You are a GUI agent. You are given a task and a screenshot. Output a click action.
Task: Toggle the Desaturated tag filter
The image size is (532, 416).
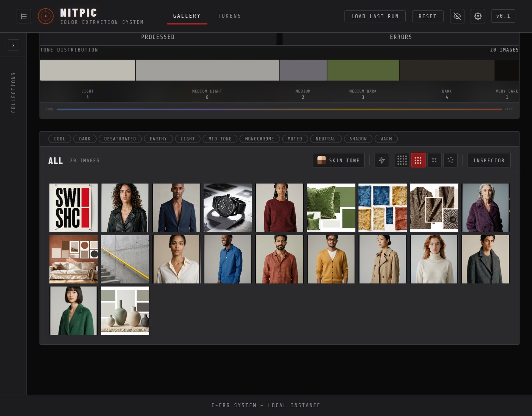click(x=120, y=139)
